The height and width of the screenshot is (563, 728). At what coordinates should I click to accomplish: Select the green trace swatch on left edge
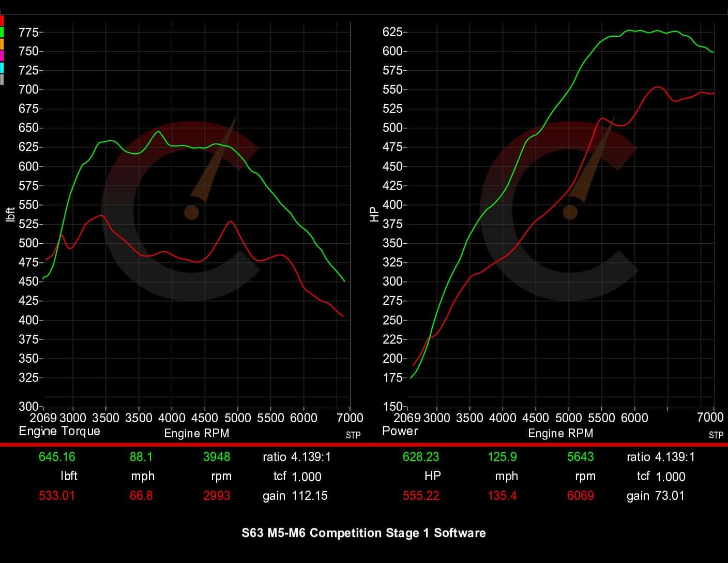(2, 32)
